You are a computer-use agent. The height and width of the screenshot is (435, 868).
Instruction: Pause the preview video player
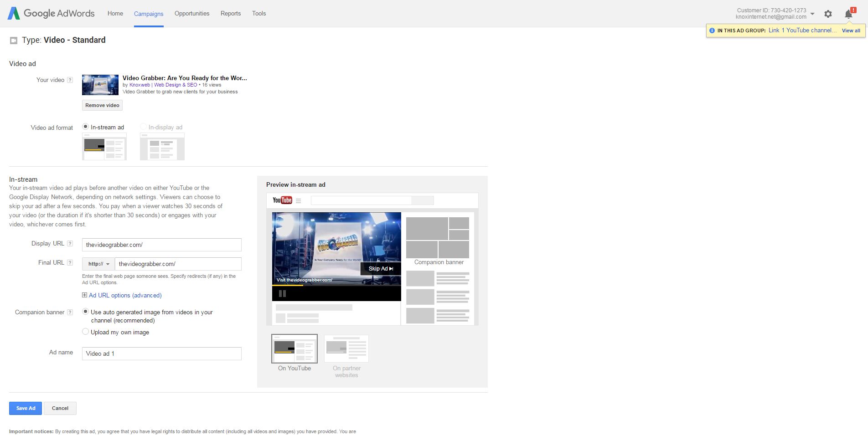tap(282, 294)
